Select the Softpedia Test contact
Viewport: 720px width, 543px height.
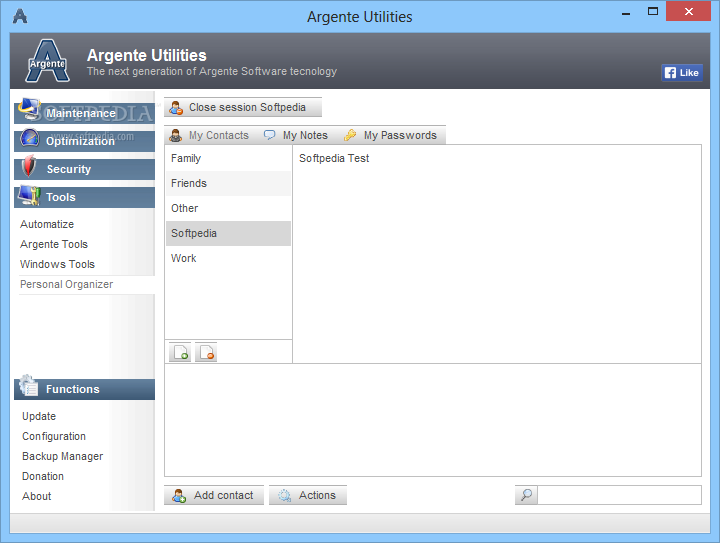tap(334, 158)
